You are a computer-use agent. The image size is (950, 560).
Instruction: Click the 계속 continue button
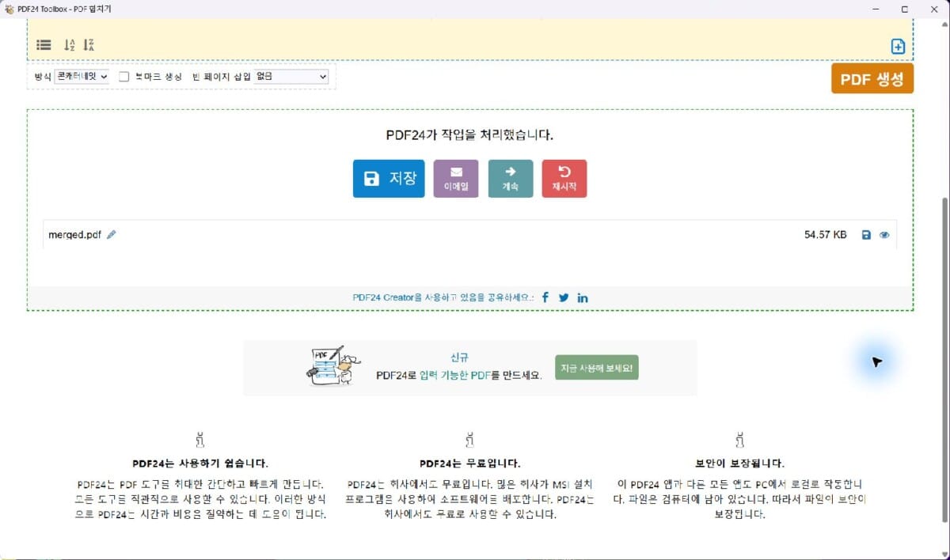click(511, 179)
